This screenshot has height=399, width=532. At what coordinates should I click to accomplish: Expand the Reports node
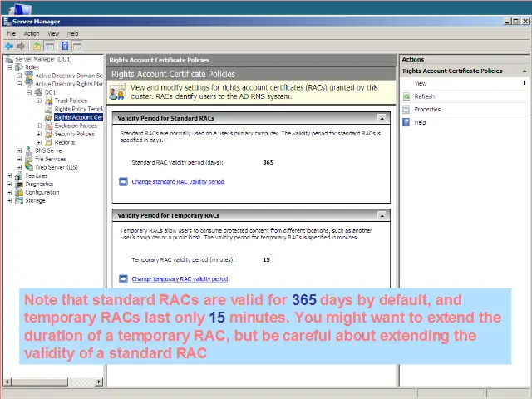39,142
